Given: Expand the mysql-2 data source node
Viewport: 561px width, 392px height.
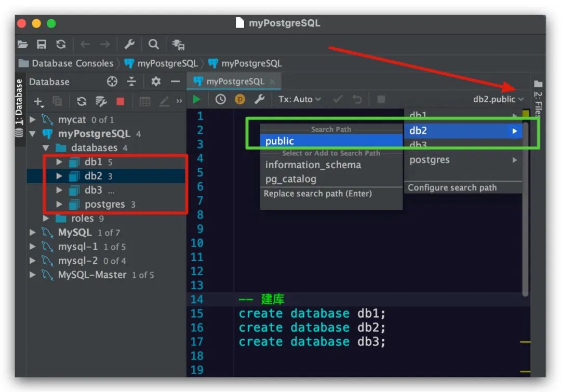Looking at the screenshot, I should pos(33,261).
